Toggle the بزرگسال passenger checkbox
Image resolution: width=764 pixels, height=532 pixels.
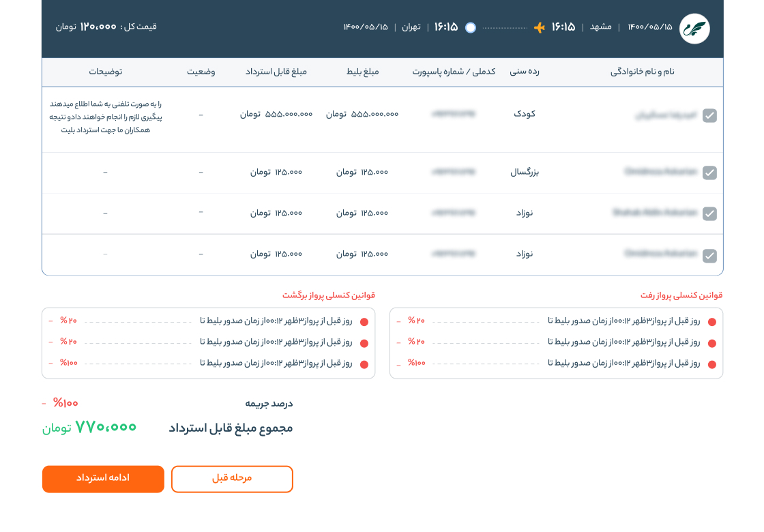tap(709, 173)
